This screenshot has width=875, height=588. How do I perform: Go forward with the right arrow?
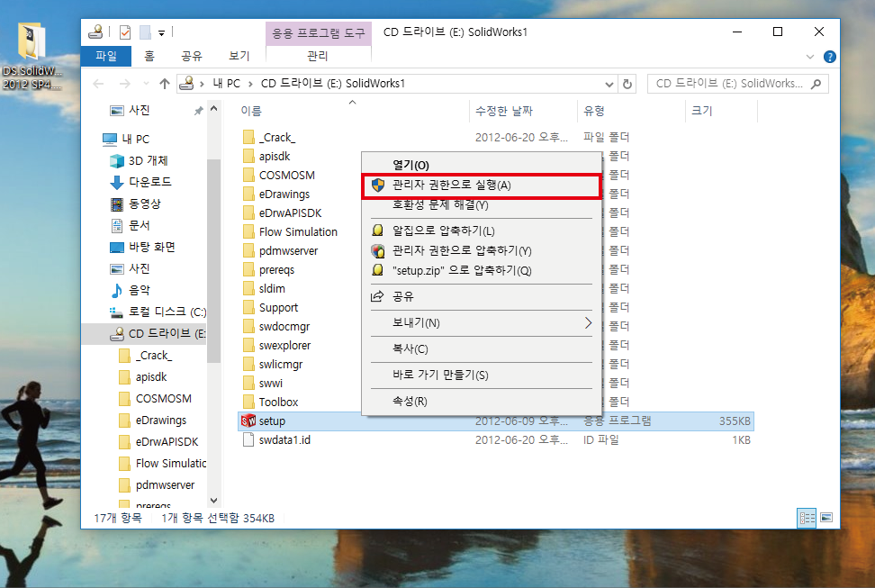[124, 84]
